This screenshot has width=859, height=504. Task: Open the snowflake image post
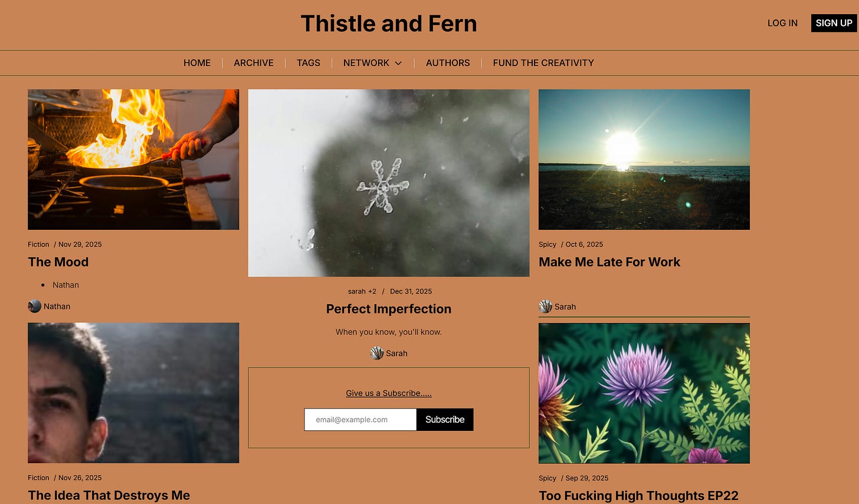[389, 183]
